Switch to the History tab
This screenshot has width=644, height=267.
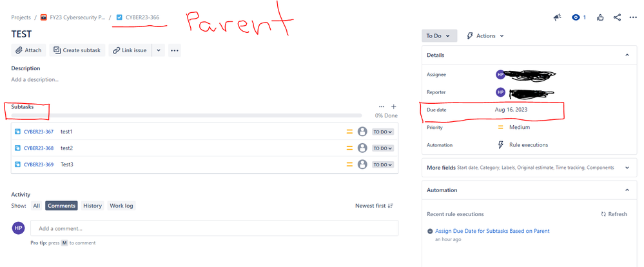(x=92, y=206)
